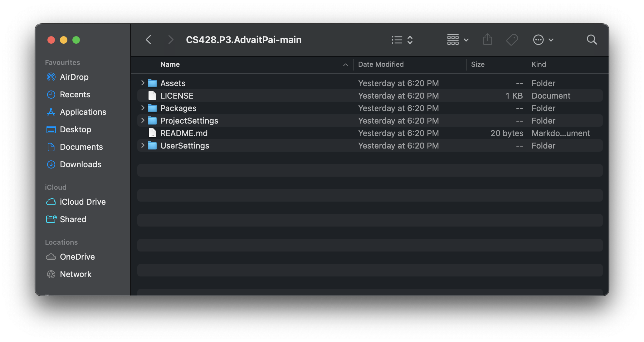Click the back navigation arrow
Image resolution: width=644 pixels, height=342 pixels.
[x=149, y=40]
